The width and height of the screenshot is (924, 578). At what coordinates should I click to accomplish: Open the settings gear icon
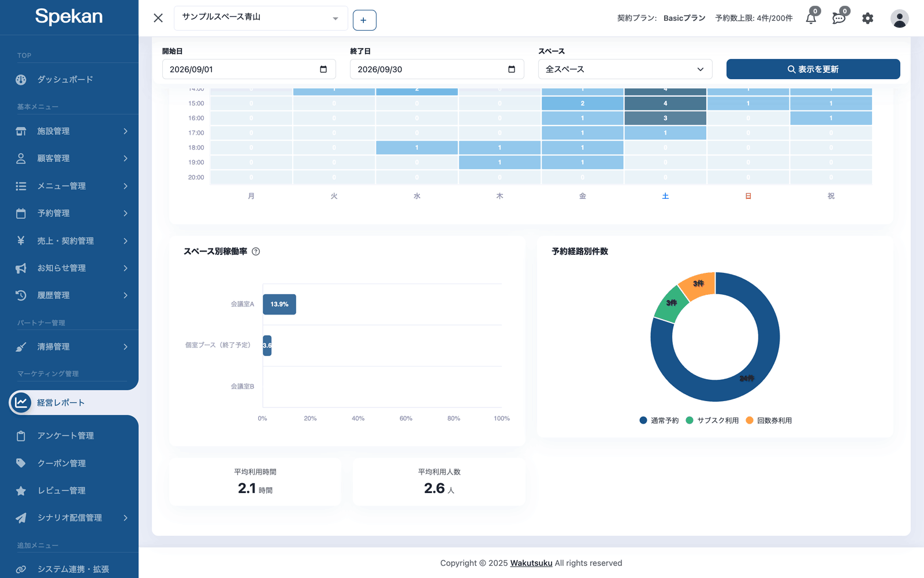(867, 18)
